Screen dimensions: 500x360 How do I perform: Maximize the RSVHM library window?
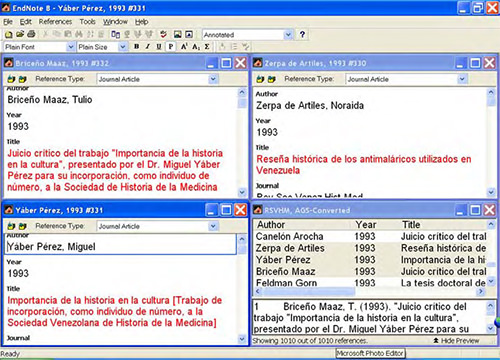point(475,210)
